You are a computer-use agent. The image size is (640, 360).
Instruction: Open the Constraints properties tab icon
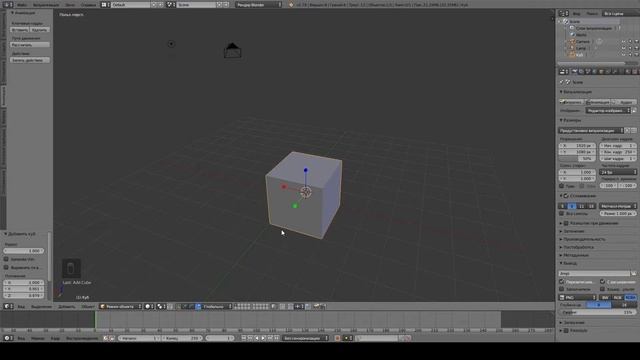coord(609,71)
